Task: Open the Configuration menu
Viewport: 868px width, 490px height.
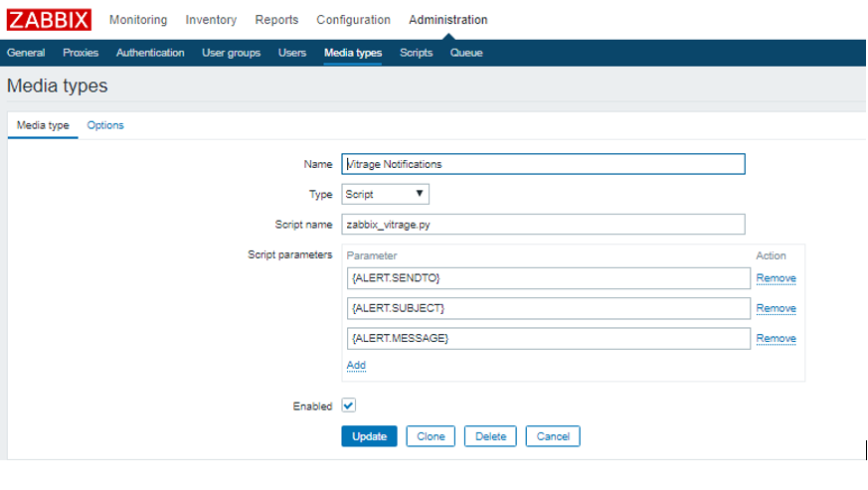Action: [x=353, y=20]
